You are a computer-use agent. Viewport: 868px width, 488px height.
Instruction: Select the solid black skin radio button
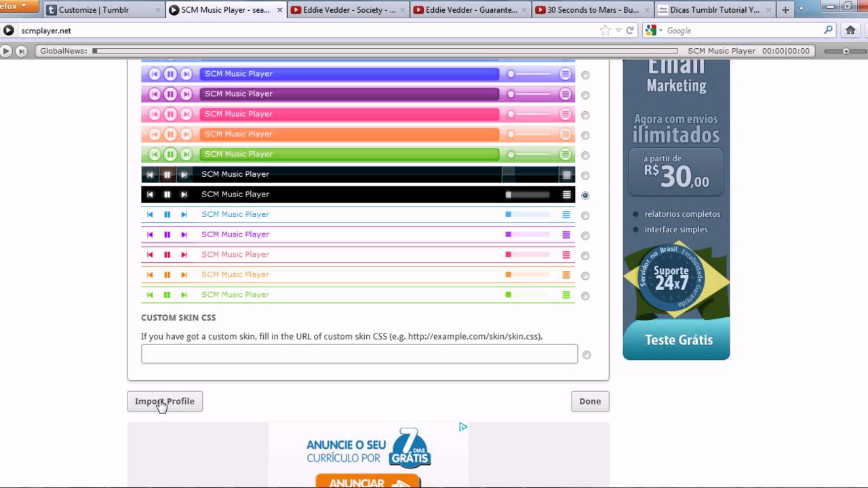click(585, 195)
